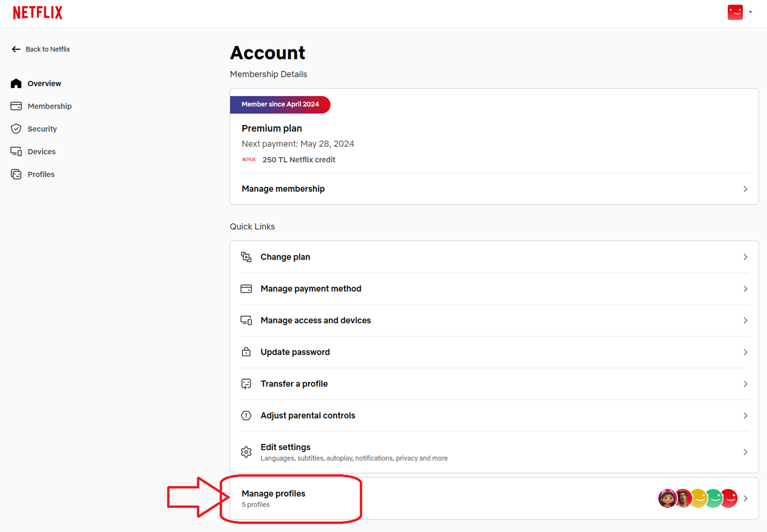Click the Netflix logo in header
The width and height of the screenshot is (767, 532).
coord(37,12)
